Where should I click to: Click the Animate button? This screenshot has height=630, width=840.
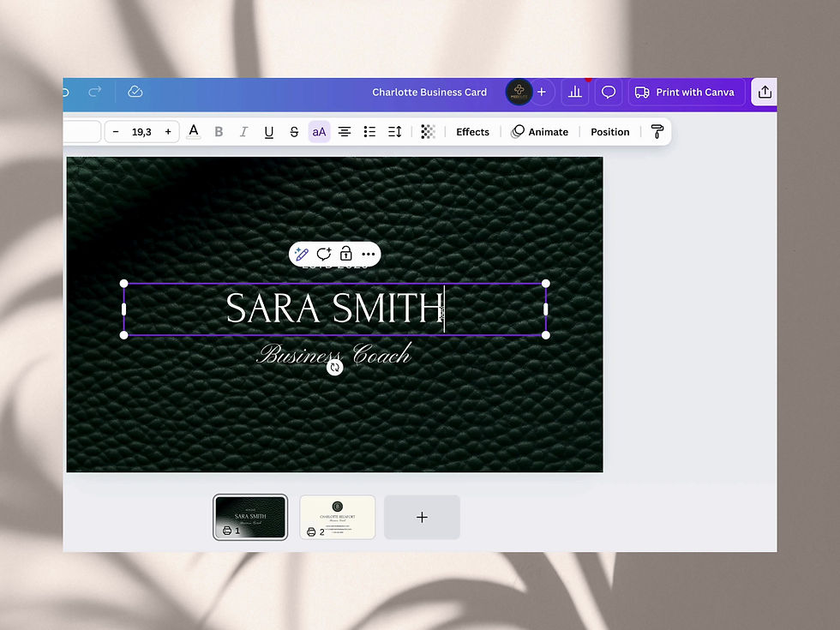pyautogui.click(x=540, y=132)
